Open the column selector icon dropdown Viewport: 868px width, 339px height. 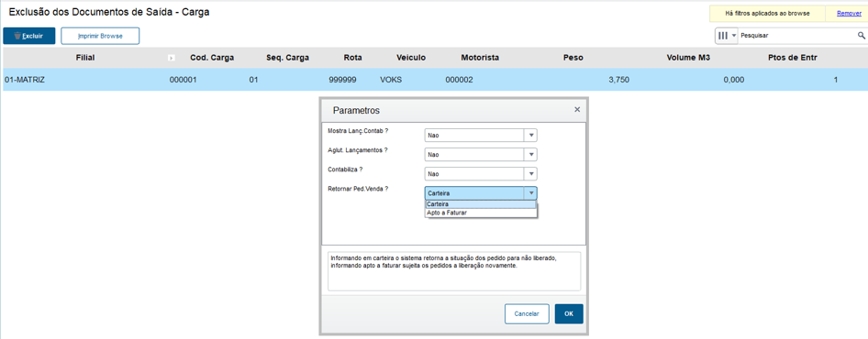727,36
